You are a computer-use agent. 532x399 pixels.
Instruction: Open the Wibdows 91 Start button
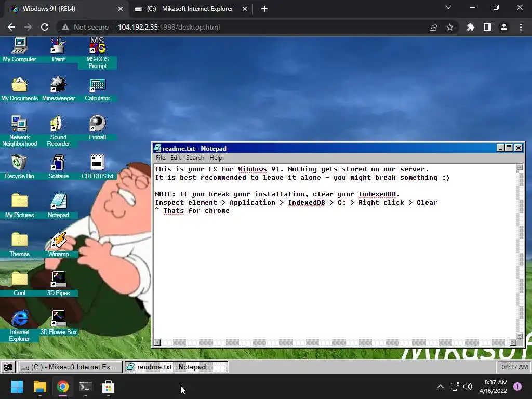tap(8, 367)
